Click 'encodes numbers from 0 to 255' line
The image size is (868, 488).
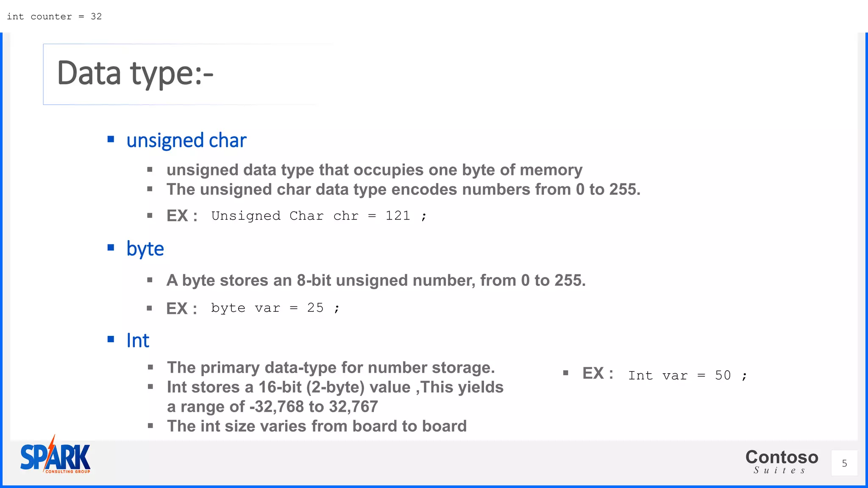click(403, 189)
